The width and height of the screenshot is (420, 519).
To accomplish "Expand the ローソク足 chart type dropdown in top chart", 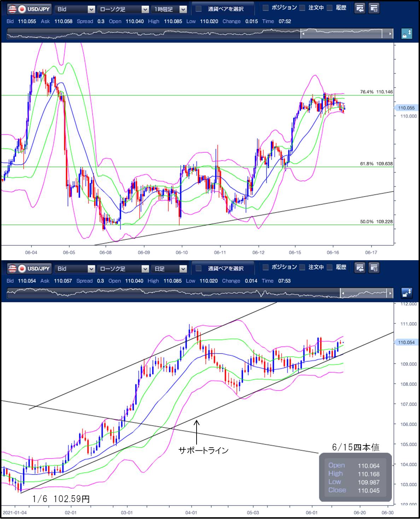I will [123, 9].
